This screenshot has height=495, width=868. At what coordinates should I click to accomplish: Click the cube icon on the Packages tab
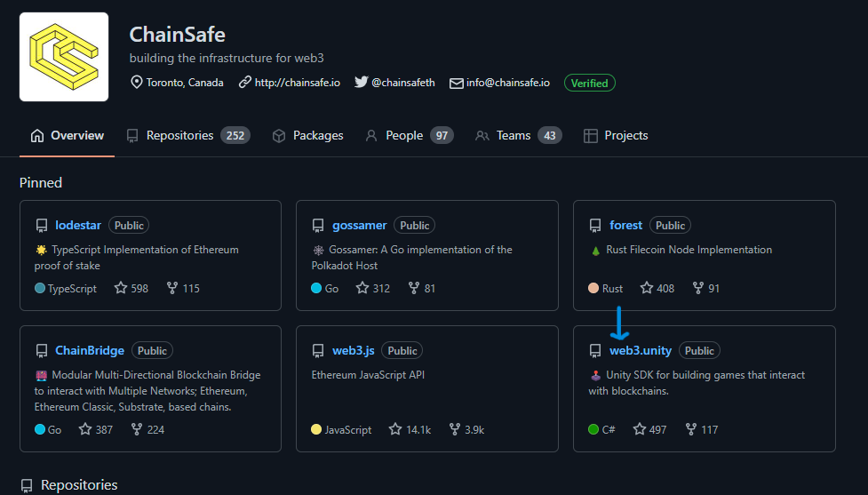279,136
